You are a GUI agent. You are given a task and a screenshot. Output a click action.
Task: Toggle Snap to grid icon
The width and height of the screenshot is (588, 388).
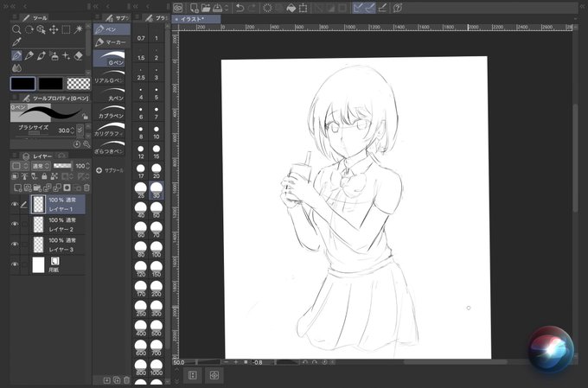(382, 8)
